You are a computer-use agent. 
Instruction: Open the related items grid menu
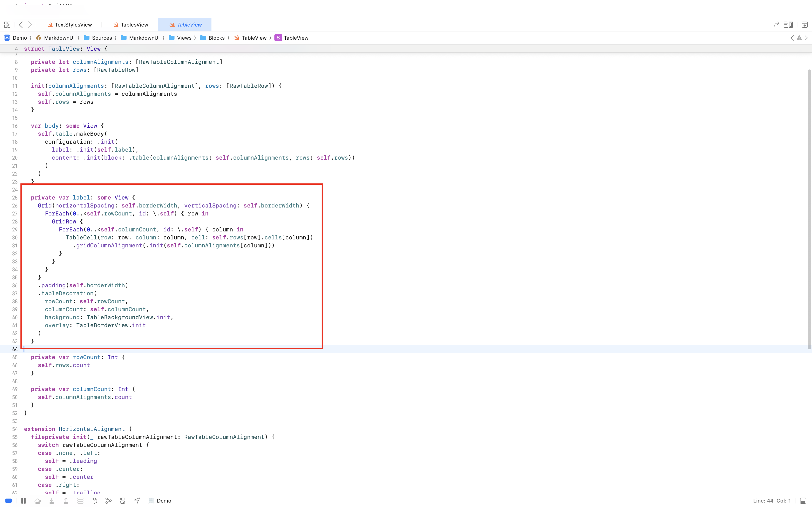[x=7, y=25]
